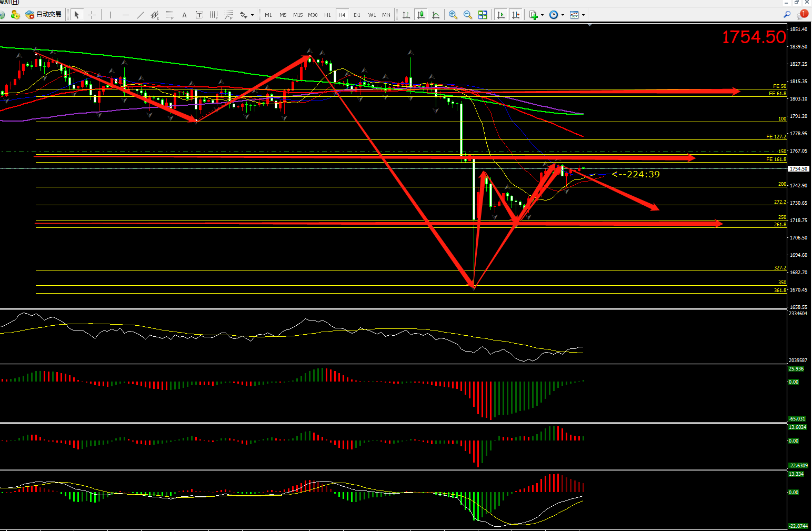Switch chart to bar chart mode

pos(406,15)
